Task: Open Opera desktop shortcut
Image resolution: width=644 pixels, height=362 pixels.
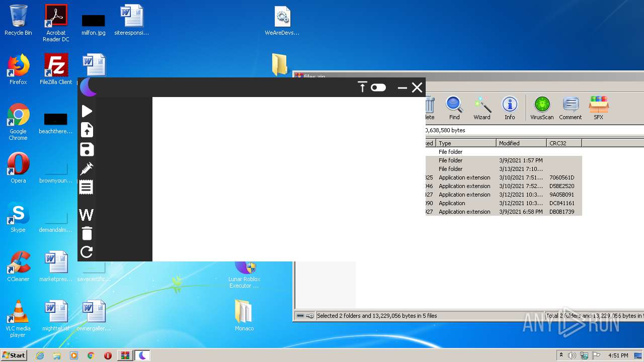Action: tap(18, 168)
